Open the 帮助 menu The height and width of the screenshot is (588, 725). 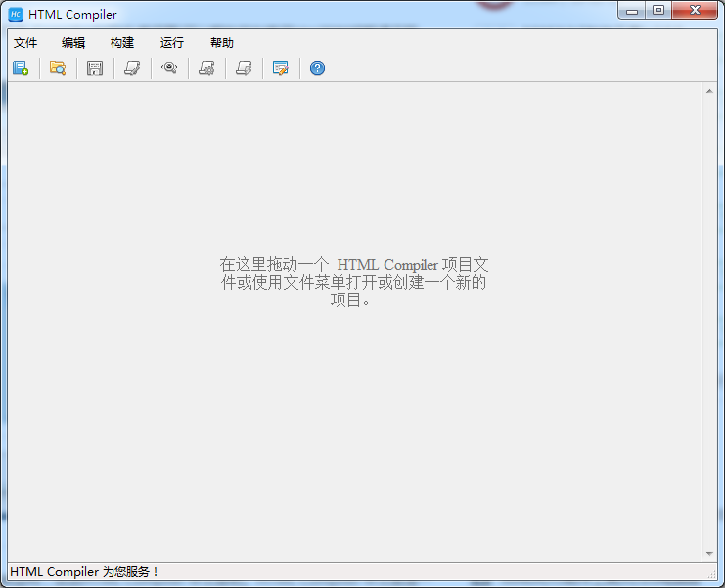222,43
